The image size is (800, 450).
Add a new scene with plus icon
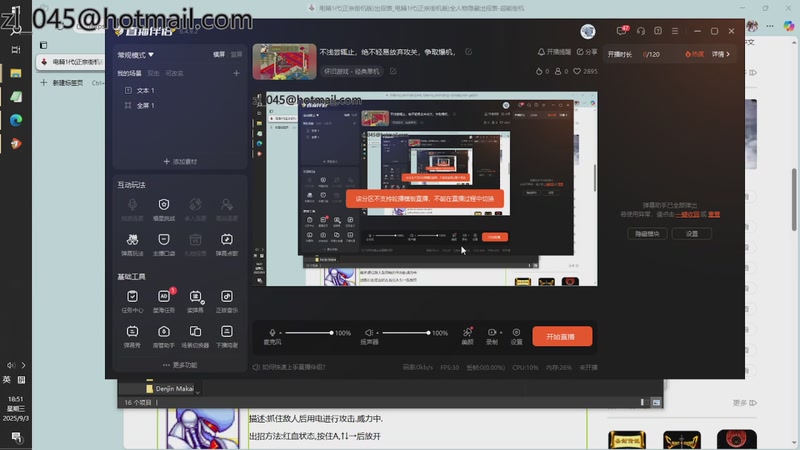(236, 73)
